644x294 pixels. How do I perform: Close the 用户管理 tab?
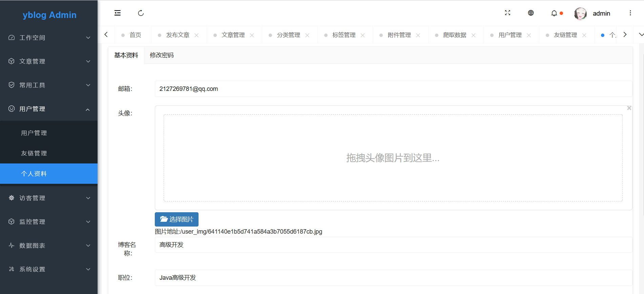[529, 35]
